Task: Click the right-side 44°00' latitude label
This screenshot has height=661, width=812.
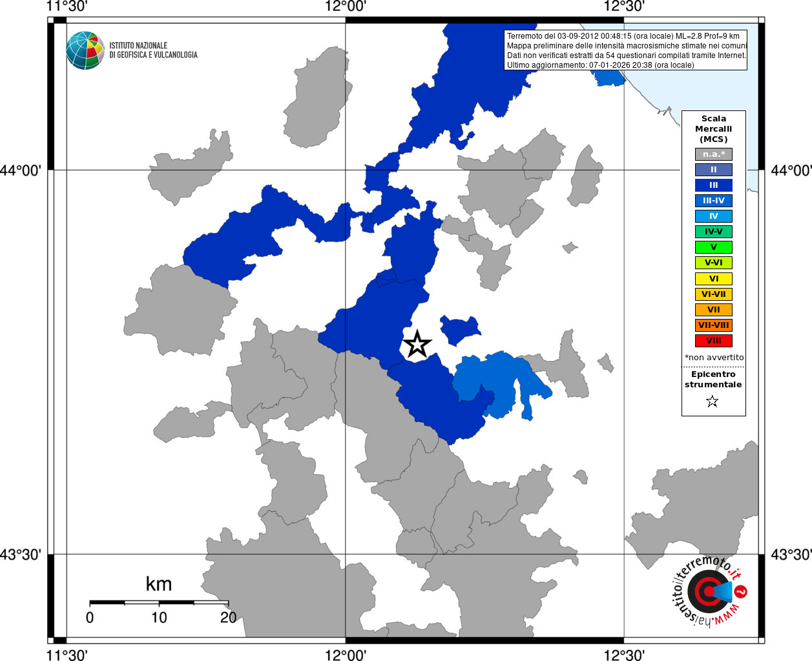Action: coord(791,170)
